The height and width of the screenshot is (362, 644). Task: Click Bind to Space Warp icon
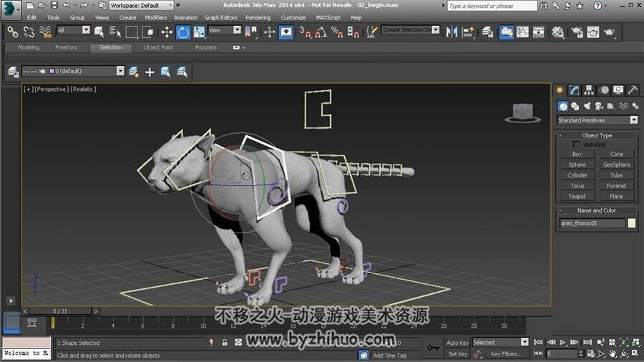45,31
